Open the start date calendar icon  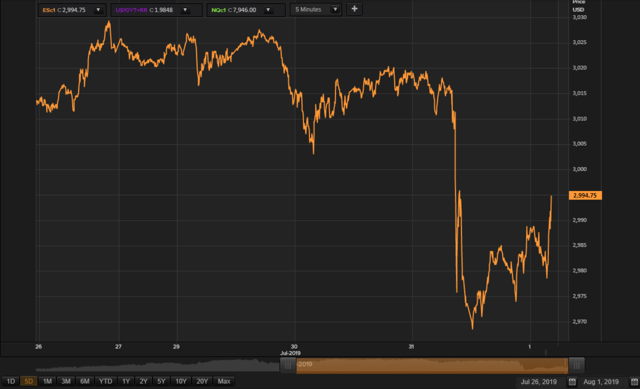tap(572, 382)
